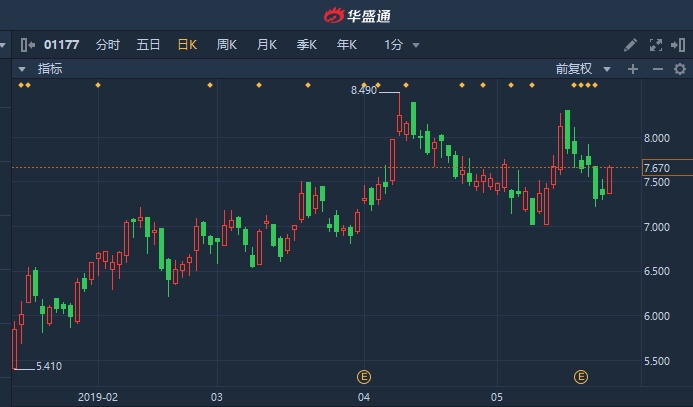Click the current price tag 7.670
The image size is (693, 407).
pos(667,168)
